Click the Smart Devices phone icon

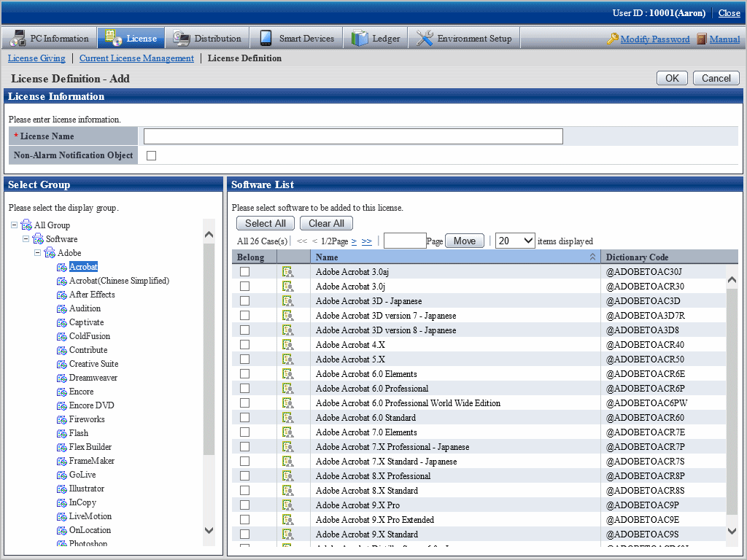coord(266,38)
